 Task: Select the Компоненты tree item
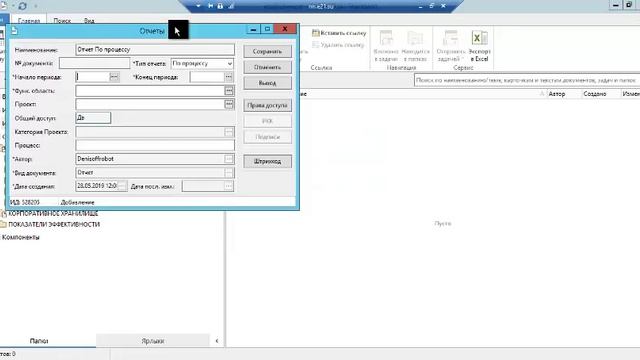pyautogui.click(x=21, y=237)
